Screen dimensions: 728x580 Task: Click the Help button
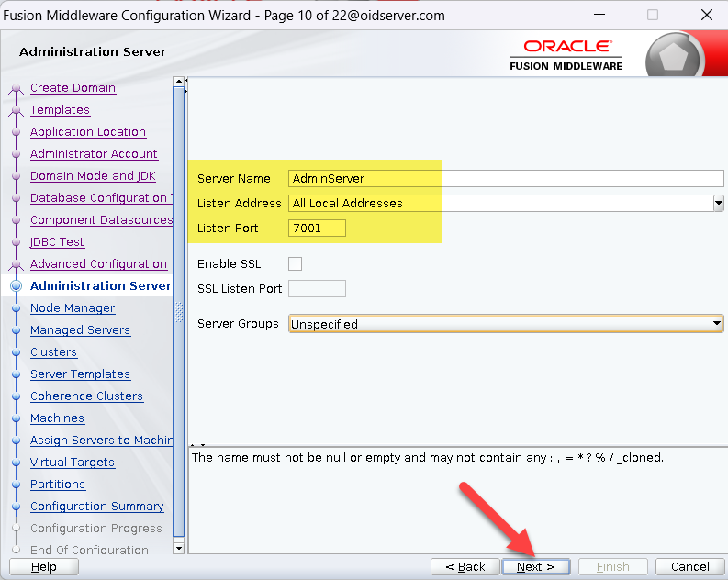(44, 566)
